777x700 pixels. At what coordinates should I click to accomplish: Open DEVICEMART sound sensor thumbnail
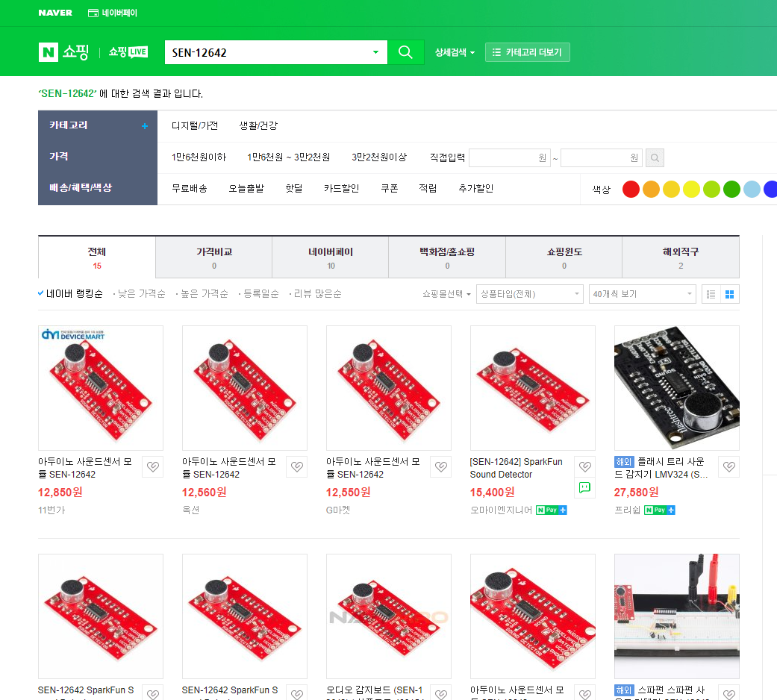pos(101,388)
